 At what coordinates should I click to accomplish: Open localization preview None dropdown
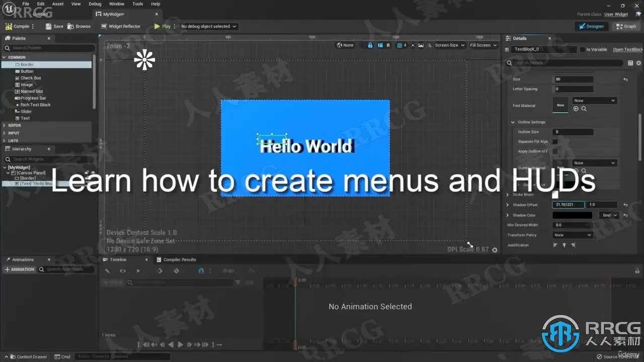click(345, 45)
